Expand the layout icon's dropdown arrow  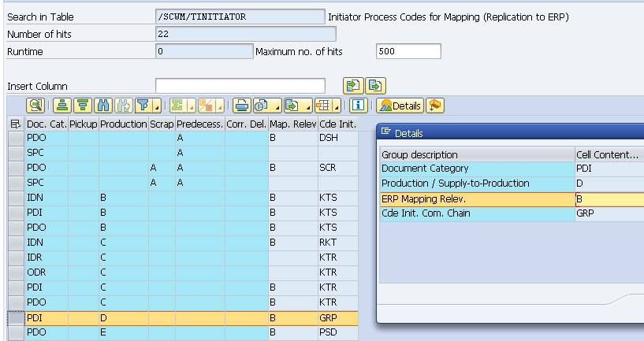click(337, 107)
